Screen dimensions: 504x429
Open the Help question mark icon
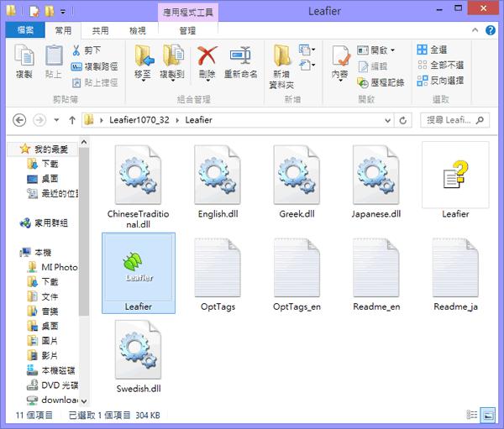[491, 30]
